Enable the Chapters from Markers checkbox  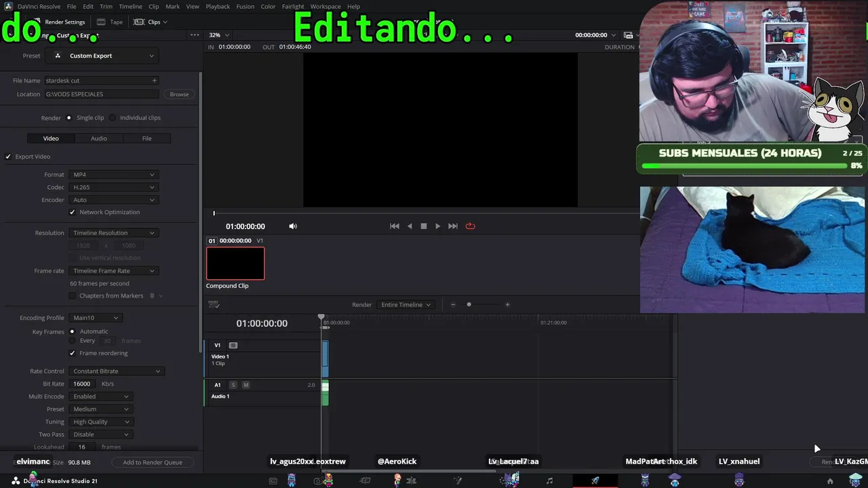(73, 296)
